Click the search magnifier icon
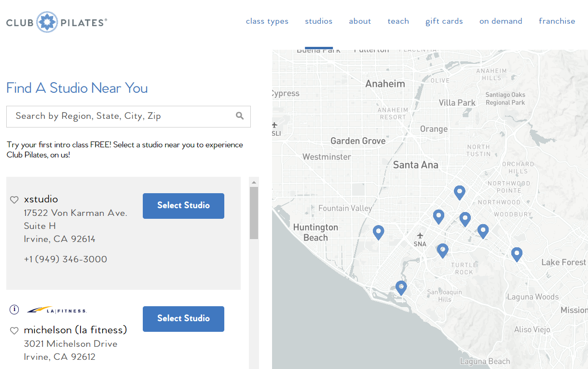 (x=240, y=116)
